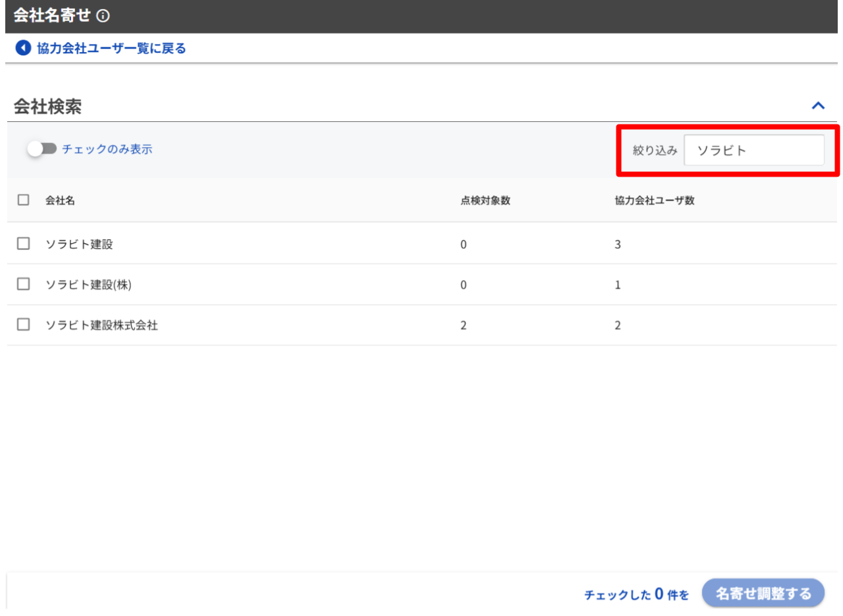Click the 協力会社ユーザ数 column header
The image size is (843, 616).
(x=651, y=201)
